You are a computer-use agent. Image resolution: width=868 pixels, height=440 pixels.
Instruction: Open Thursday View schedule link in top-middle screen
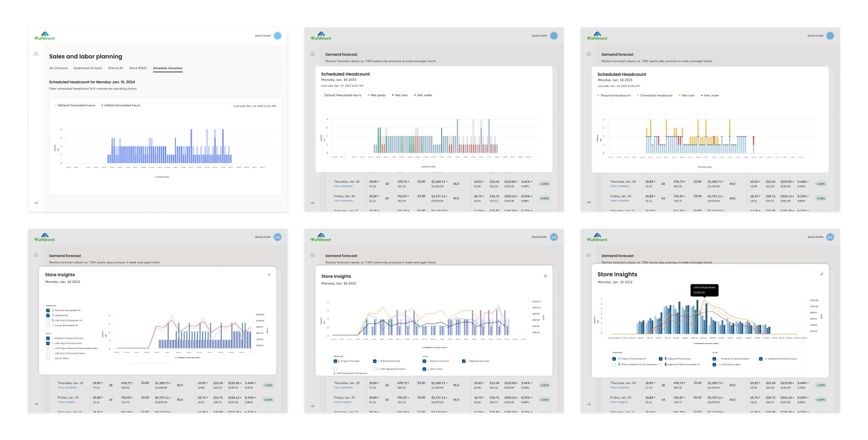pos(343,186)
